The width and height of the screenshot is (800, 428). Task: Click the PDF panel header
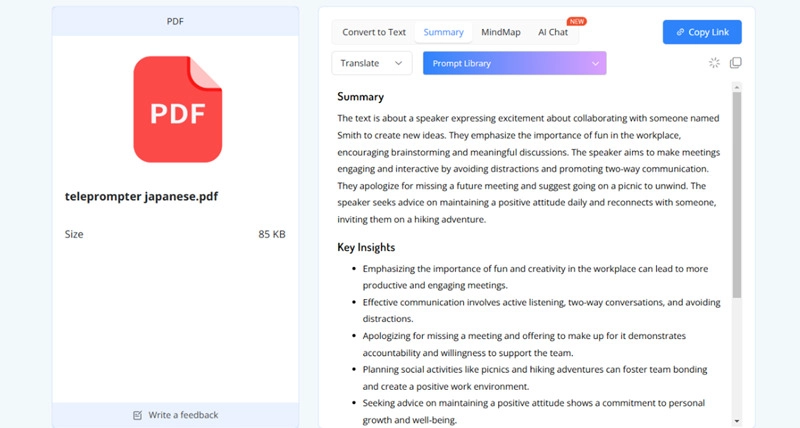click(x=176, y=20)
